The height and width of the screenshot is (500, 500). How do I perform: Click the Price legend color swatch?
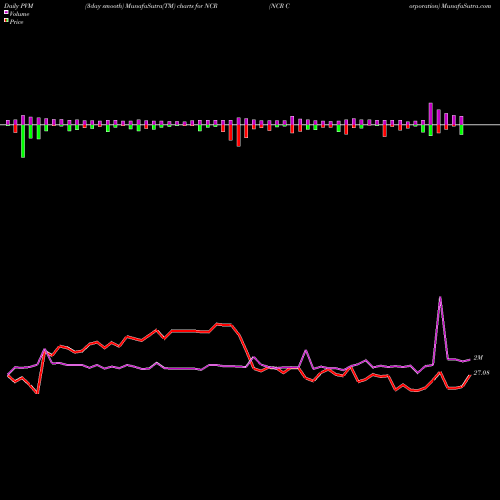(6, 21)
